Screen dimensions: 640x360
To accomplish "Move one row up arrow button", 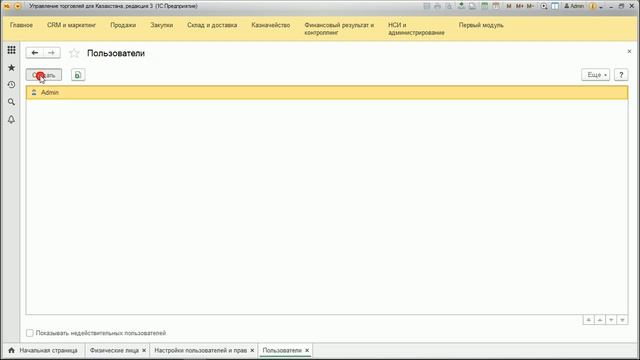I will click(600, 320).
